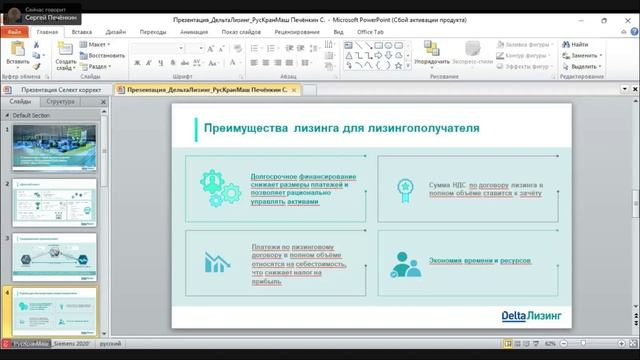Click the clear formatting icon
Viewport: 640px width, 360px height.
click(237, 49)
